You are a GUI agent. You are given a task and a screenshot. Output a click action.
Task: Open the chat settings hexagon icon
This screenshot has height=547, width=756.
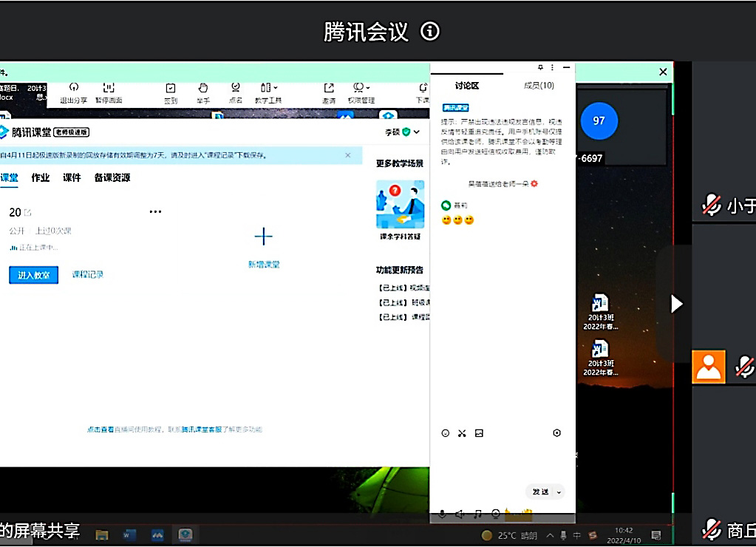pos(557,432)
